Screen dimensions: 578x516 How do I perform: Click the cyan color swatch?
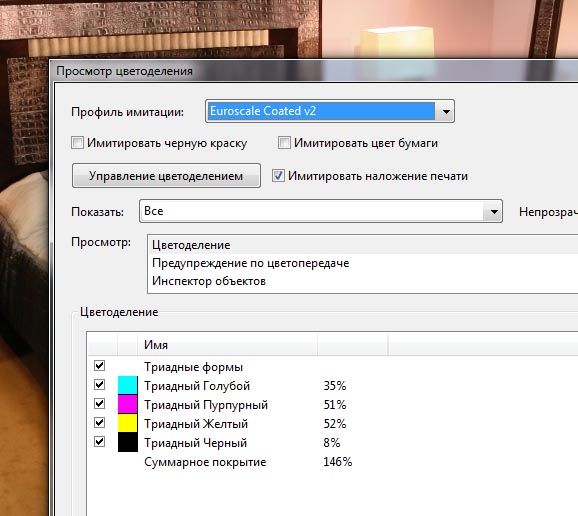[128, 386]
